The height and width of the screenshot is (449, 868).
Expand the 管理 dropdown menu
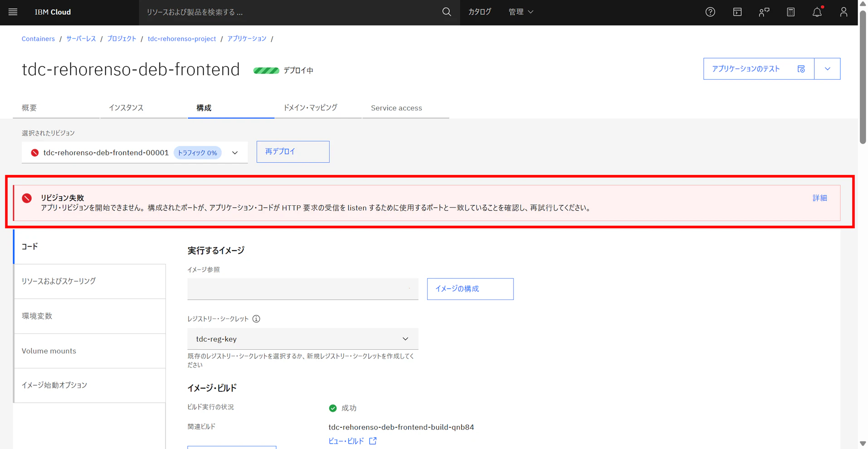point(521,12)
